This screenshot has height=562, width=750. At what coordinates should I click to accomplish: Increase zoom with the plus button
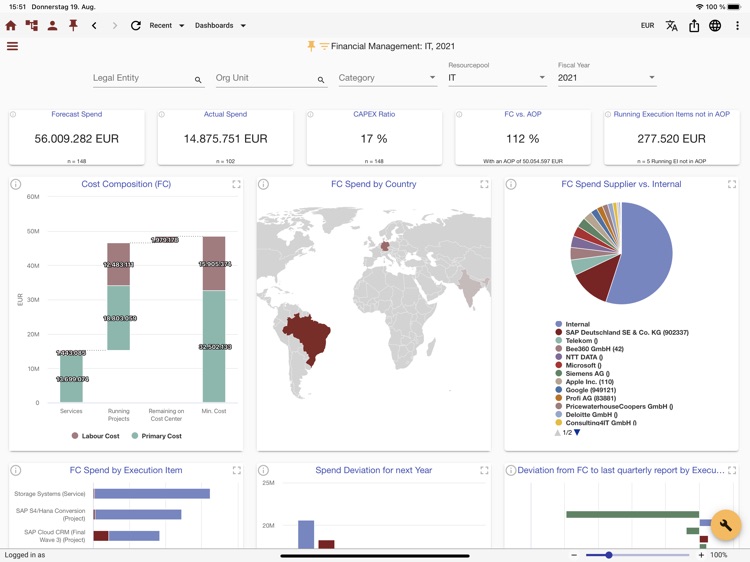tap(701, 555)
